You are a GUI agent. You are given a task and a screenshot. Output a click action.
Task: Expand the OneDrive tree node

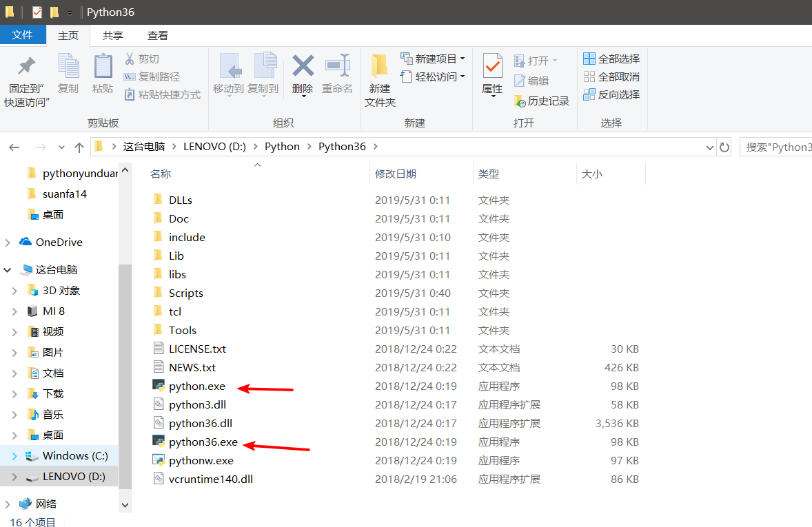(8, 242)
